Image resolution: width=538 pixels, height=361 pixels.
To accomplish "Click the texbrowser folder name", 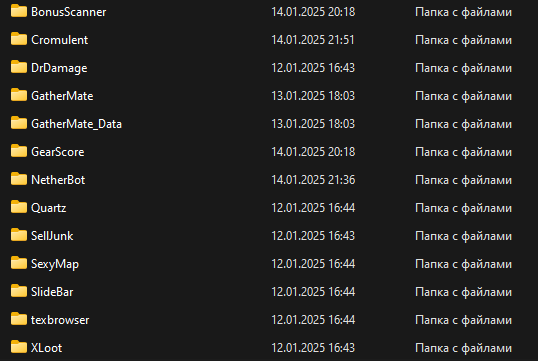I will click(x=60, y=320).
